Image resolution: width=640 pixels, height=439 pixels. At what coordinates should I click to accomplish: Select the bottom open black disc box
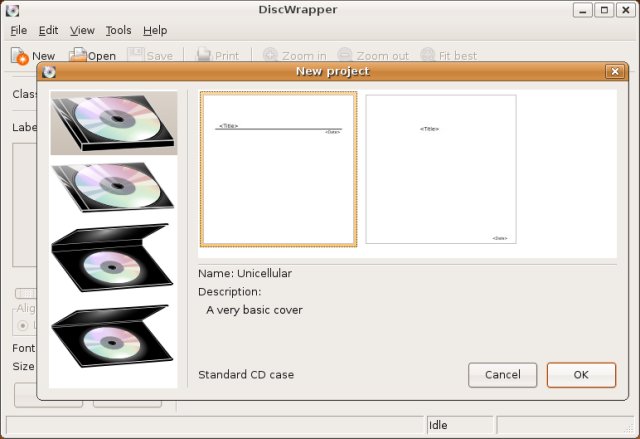[112, 336]
